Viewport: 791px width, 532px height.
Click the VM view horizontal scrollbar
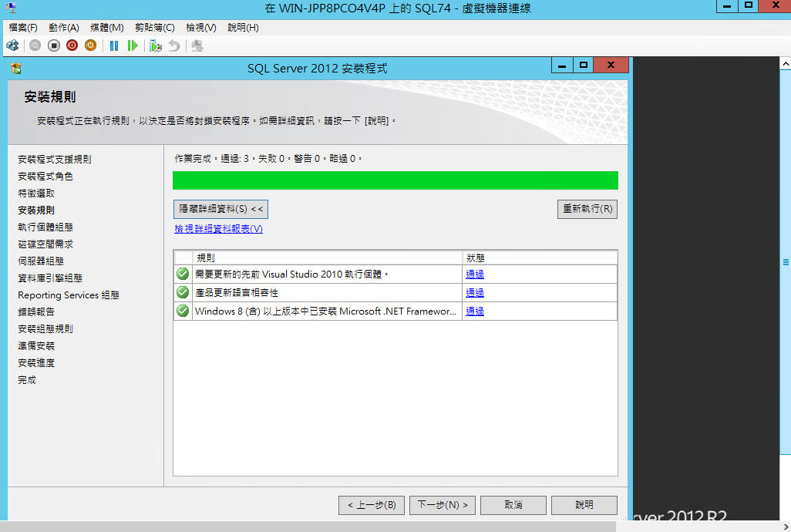tap(308, 527)
